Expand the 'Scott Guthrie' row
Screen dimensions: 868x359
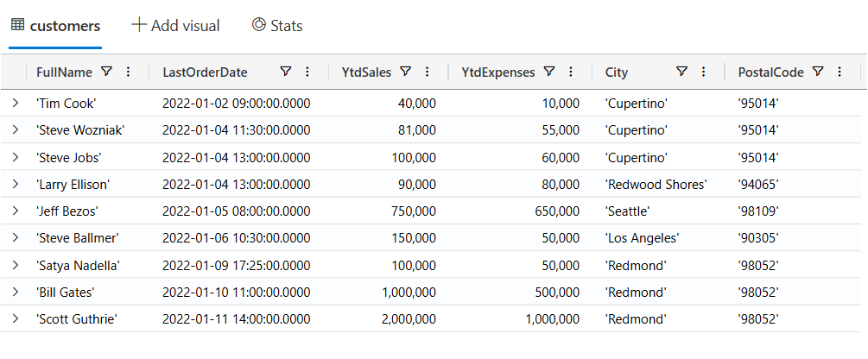(15, 319)
